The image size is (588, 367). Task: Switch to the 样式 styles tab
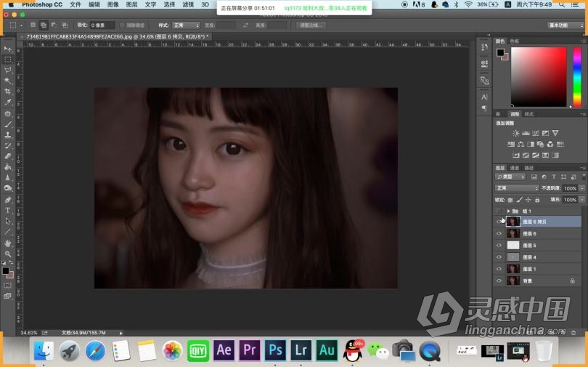(528, 114)
